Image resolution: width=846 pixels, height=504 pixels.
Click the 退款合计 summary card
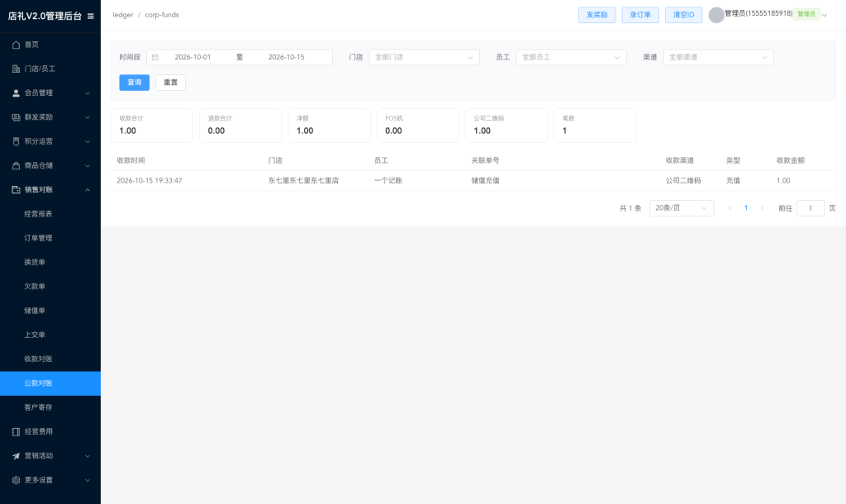pyautogui.click(x=240, y=126)
